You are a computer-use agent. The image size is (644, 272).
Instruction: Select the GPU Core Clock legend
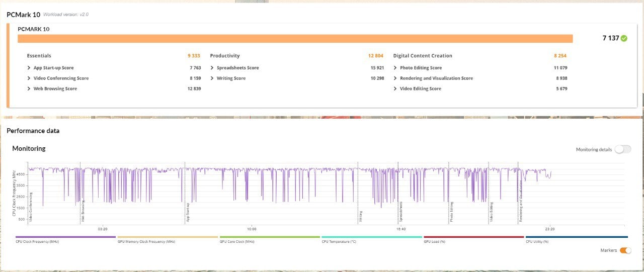click(270, 240)
